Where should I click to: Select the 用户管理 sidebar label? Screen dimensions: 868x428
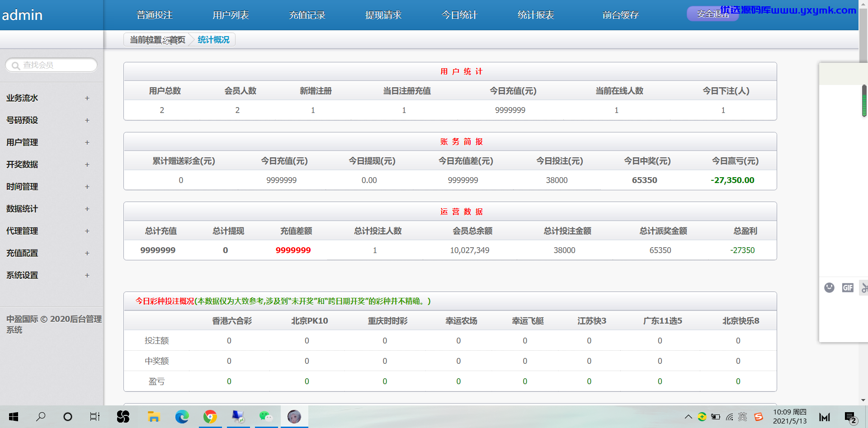pyautogui.click(x=22, y=142)
